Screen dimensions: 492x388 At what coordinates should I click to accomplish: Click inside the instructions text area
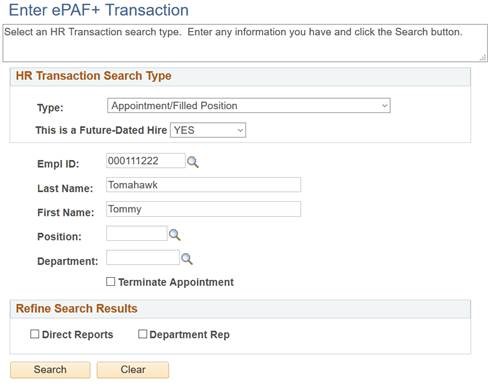tap(245, 43)
